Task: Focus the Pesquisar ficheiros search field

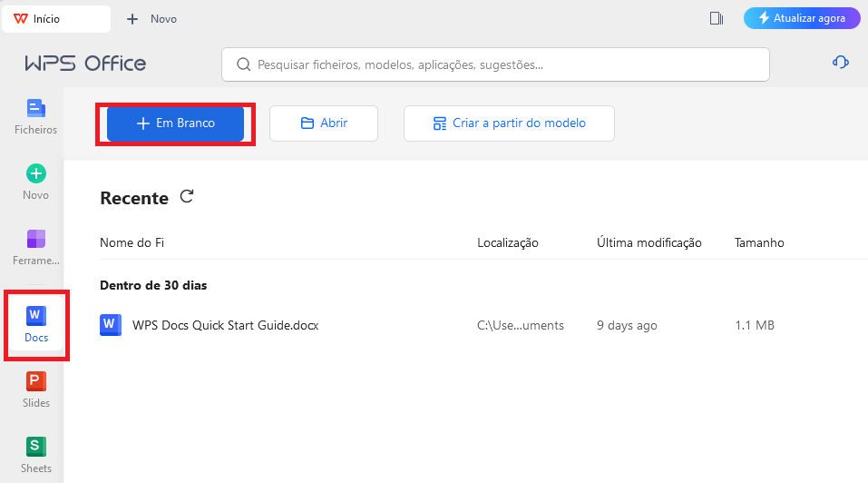Action: (x=495, y=64)
